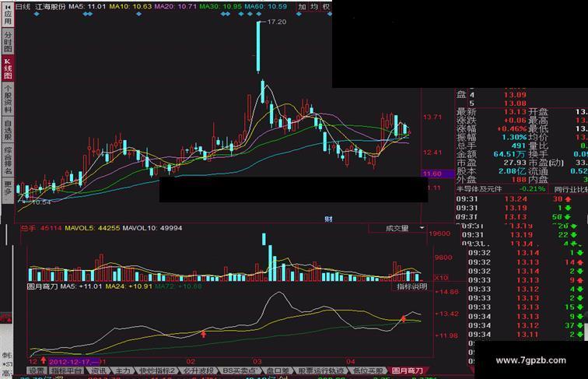The height and width of the screenshot is (379, 588).
Task: Click 总手 45114 volume label
Action: coord(41,228)
